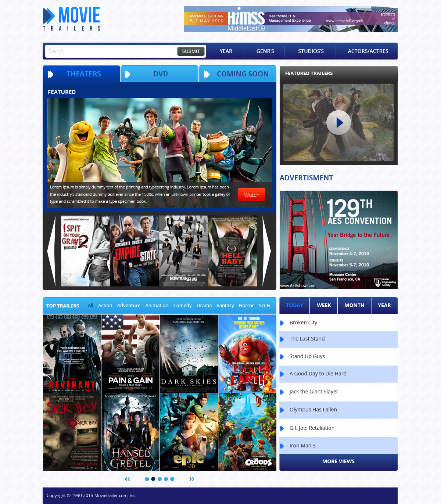The width and height of the screenshot is (441, 504).
Task: Select the first pagination dot
Action: point(147,479)
